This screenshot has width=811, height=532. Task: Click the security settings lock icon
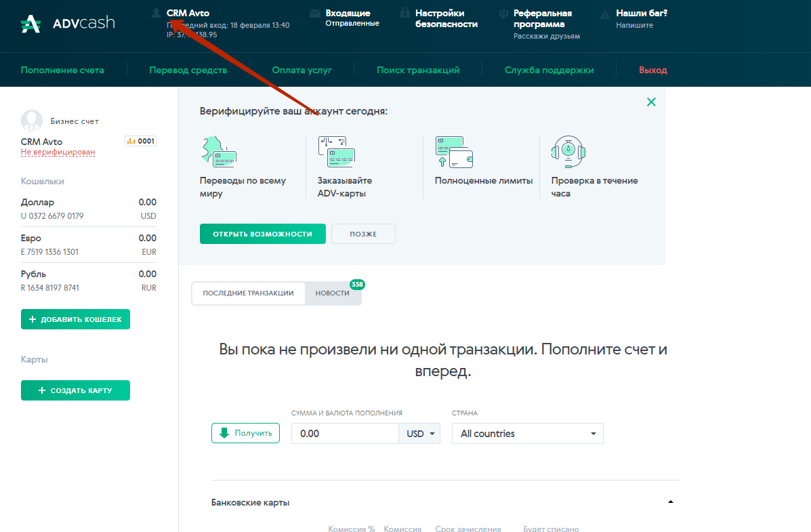pyautogui.click(x=404, y=13)
